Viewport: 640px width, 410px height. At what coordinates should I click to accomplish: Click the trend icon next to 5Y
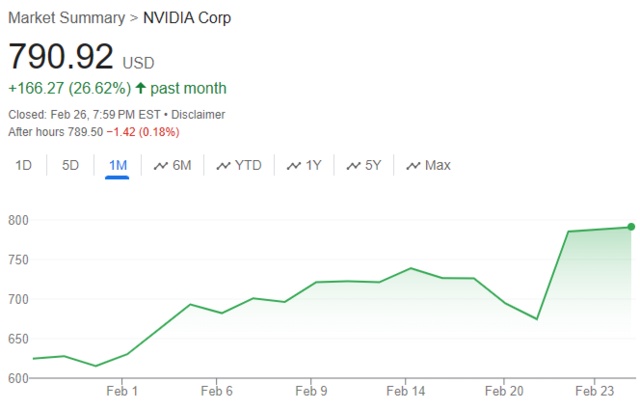point(354,165)
